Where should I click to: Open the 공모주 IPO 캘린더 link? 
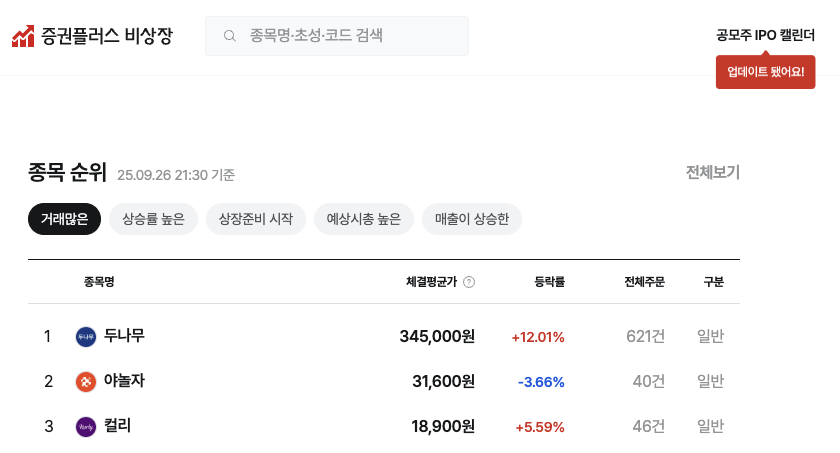(x=765, y=35)
